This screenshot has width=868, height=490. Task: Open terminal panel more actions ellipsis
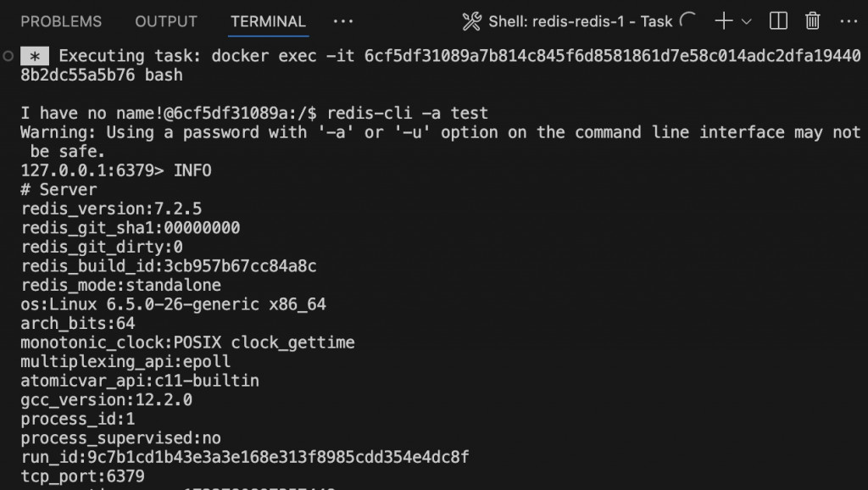pos(843,21)
